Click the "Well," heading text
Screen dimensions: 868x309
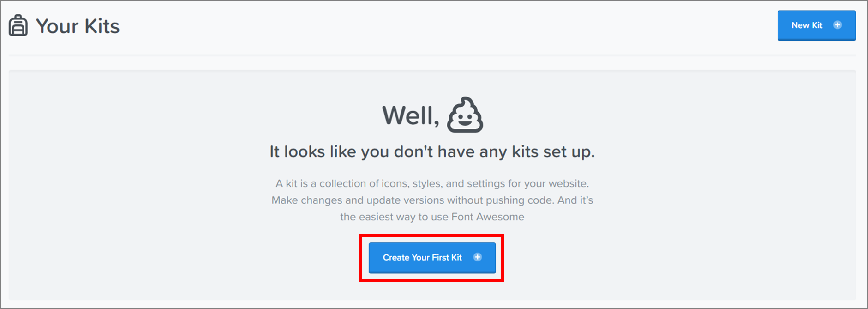(411, 115)
